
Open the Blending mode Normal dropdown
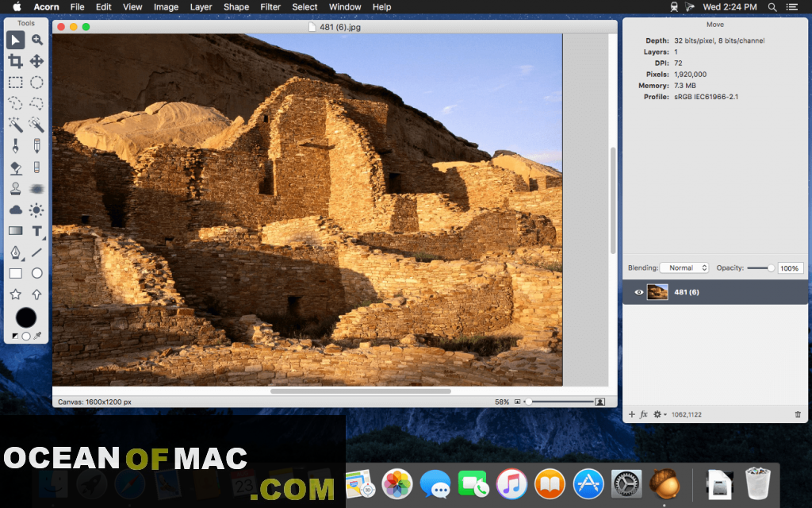(684, 268)
